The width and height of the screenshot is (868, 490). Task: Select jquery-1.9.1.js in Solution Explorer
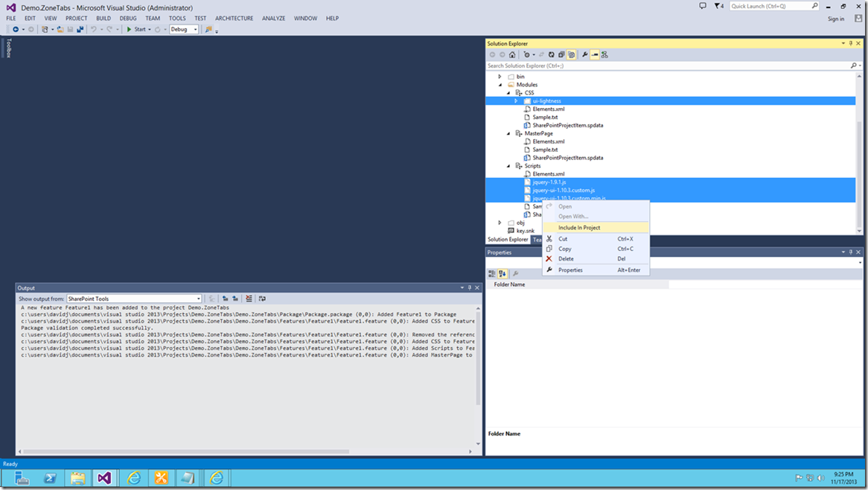pos(549,182)
